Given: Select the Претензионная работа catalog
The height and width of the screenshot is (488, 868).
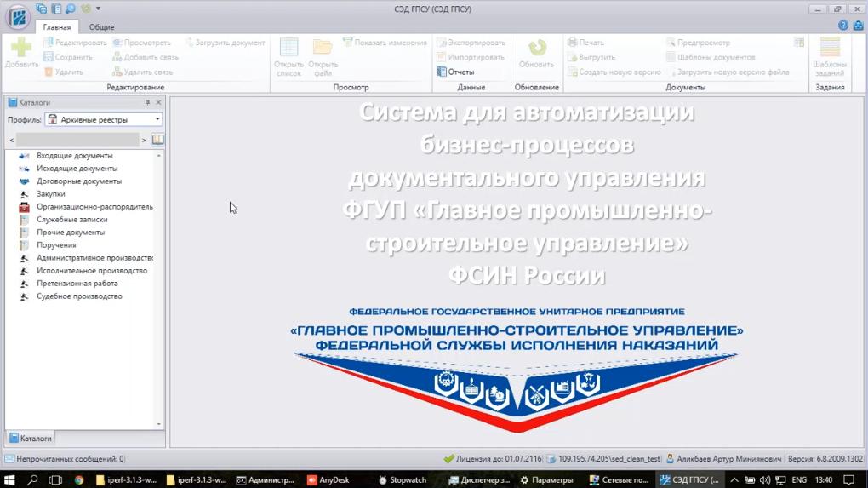Looking at the screenshot, I should tap(77, 283).
